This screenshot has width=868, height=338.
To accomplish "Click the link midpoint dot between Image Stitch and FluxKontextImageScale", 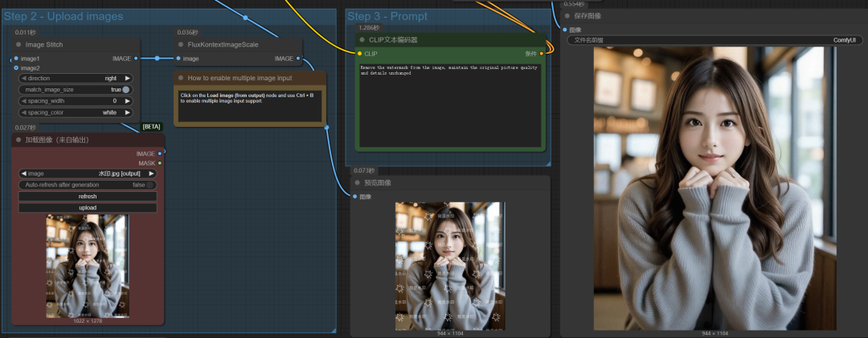I will click(158, 58).
